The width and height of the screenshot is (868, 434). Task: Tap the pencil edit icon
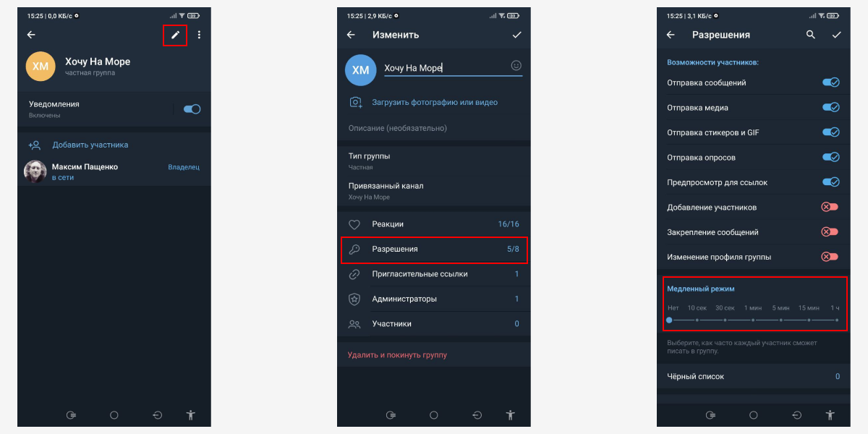(175, 35)
